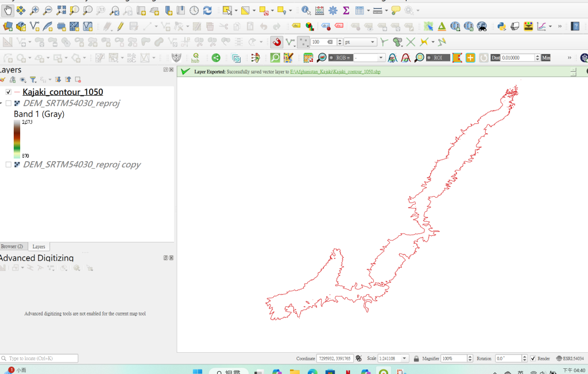Image resolution: width=588 pixels, height=374 pixels.
Task: Click the Type to locate search field
Action: coord(39,359)
